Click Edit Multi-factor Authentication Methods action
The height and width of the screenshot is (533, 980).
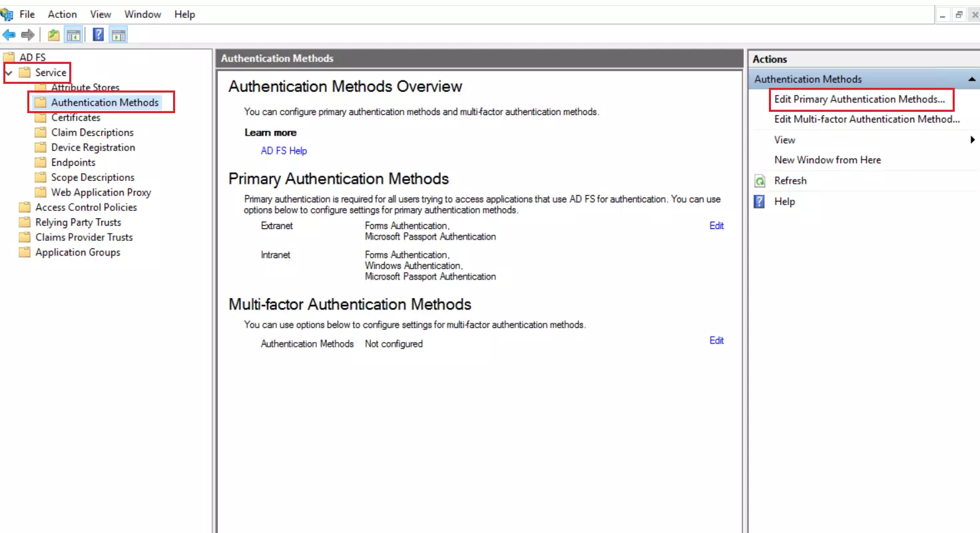pyautogui.click(x=867, y=119)
